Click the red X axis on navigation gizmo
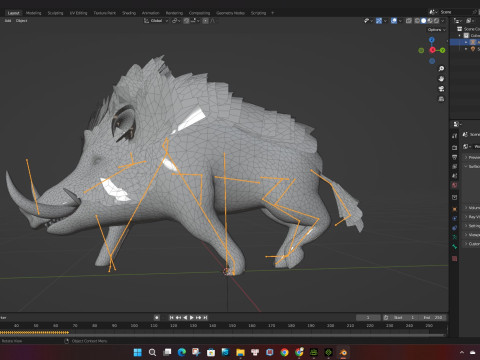The height and width of the screenshot is (360, 480). (432, 50)
